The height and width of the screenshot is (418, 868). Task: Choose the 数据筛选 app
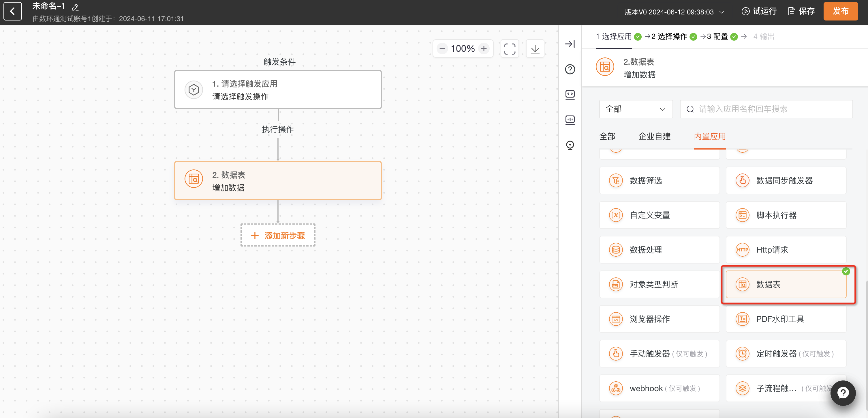pyautogui.click(x=660, y=180)
